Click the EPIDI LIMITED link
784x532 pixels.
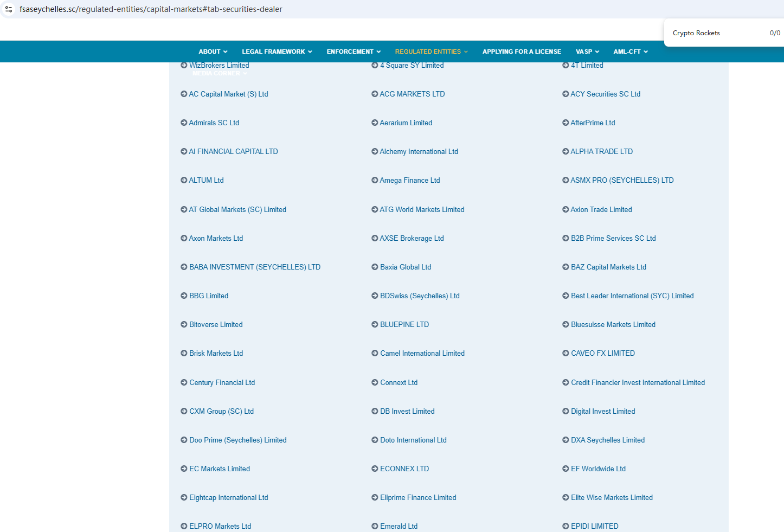[594, 526]
